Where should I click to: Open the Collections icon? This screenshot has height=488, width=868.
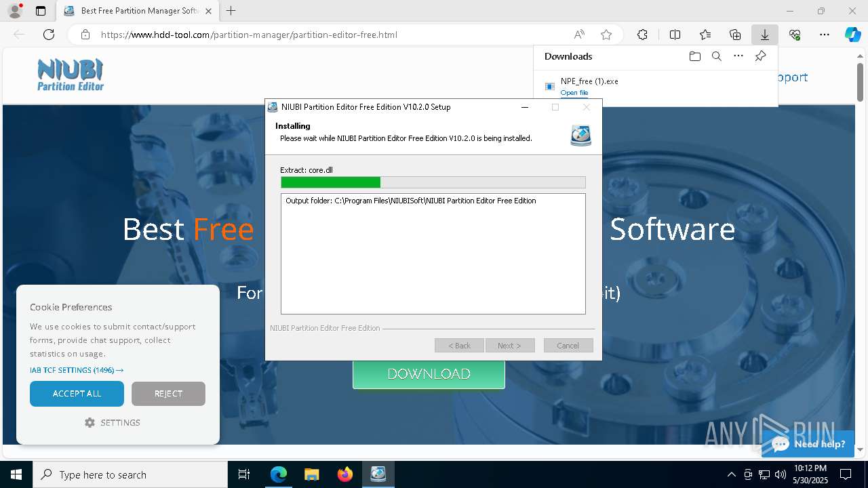735,35
